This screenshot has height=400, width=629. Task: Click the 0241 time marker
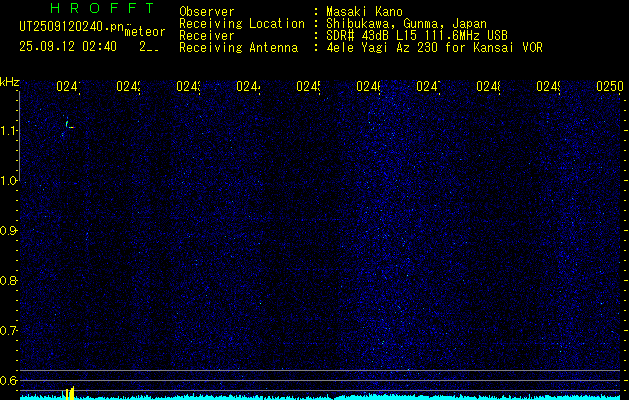(68, 86)
